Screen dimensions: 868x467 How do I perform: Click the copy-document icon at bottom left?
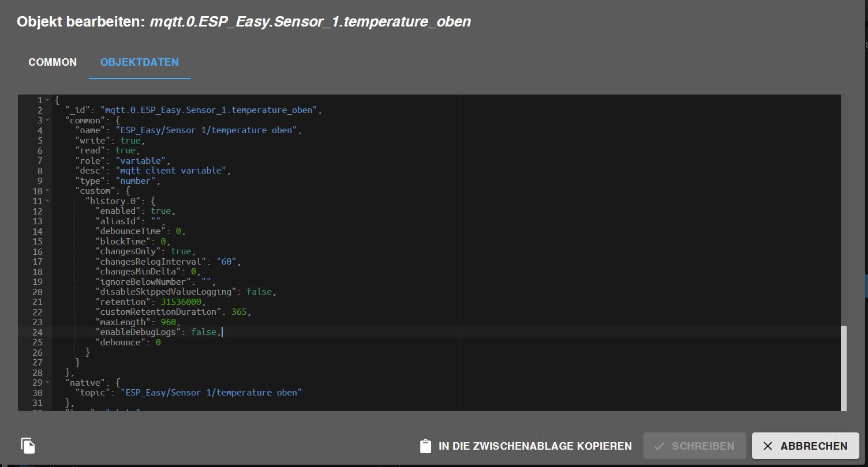click(28, 445)
